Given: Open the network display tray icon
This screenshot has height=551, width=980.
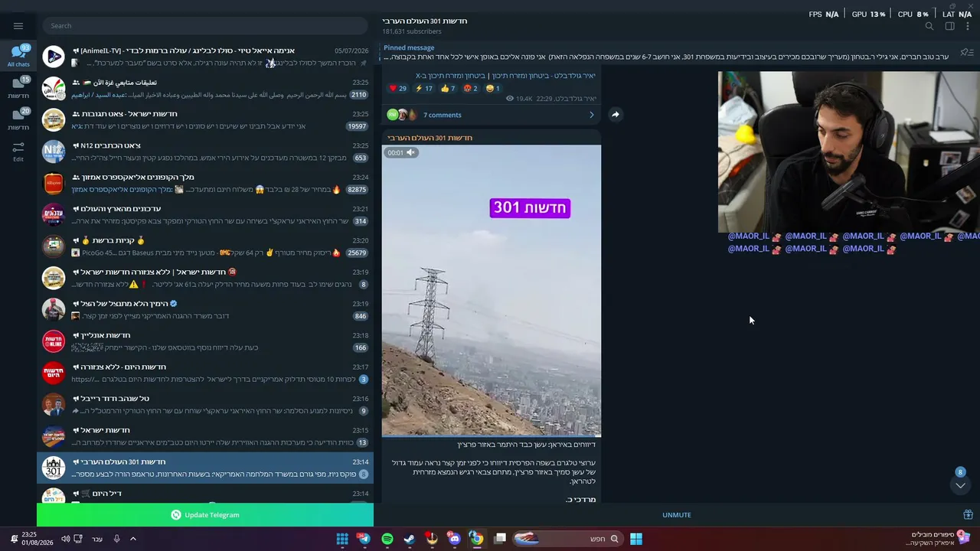Looking at the screenshot, I should 78,539.
